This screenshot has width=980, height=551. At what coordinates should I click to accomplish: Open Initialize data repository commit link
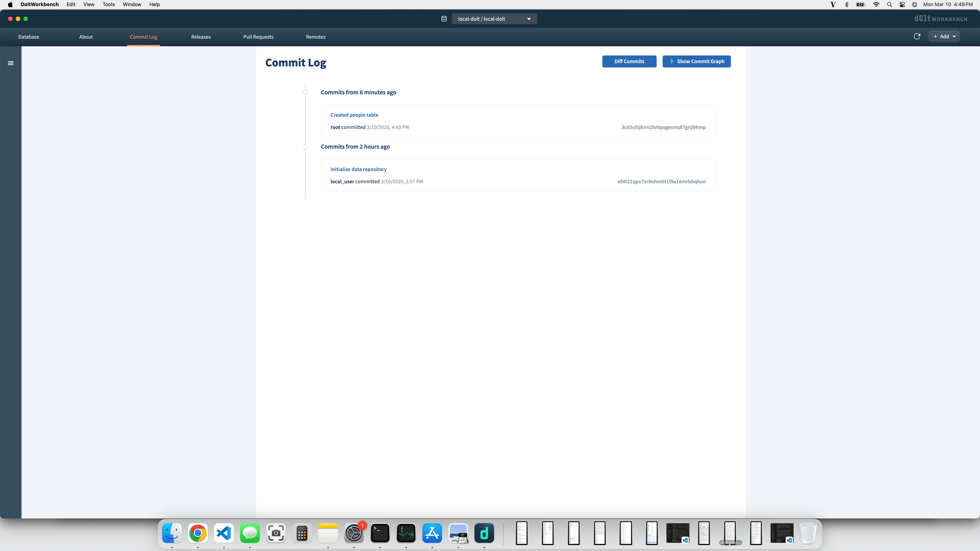coord(358,169)
